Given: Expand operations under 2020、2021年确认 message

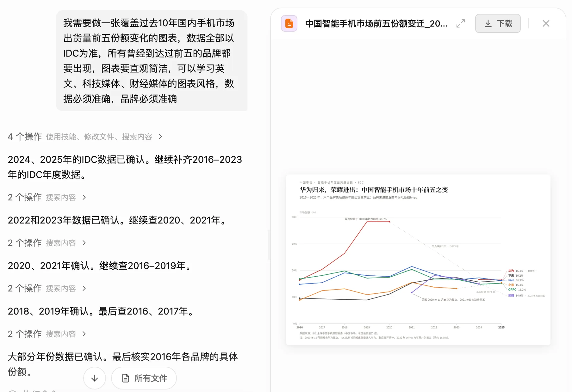Looking at the screenshot, I should pyautogui.click(x=47, y=288).
